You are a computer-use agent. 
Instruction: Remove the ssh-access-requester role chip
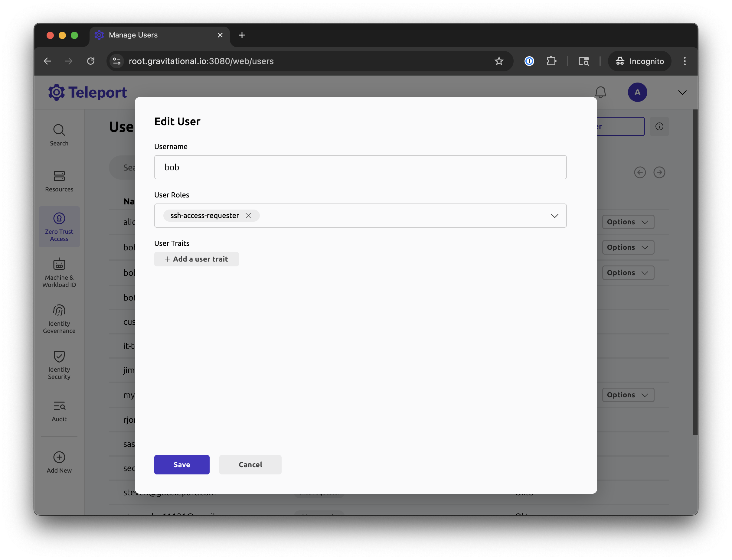[248, 216]
